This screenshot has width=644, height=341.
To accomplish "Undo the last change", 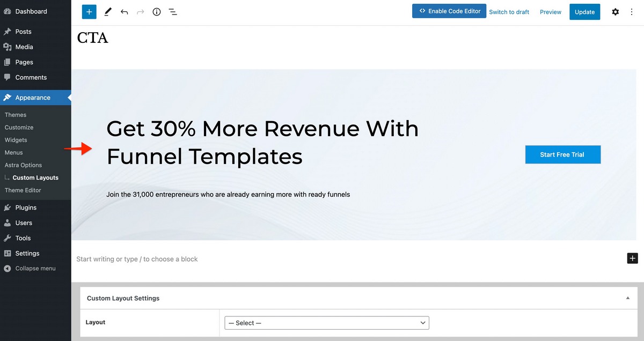I will 125,12.
